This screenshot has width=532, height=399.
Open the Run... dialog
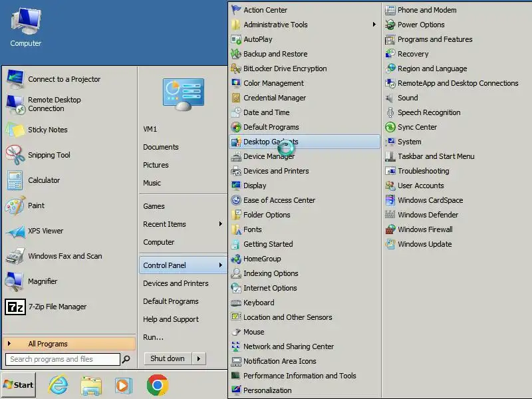point(154,337)
